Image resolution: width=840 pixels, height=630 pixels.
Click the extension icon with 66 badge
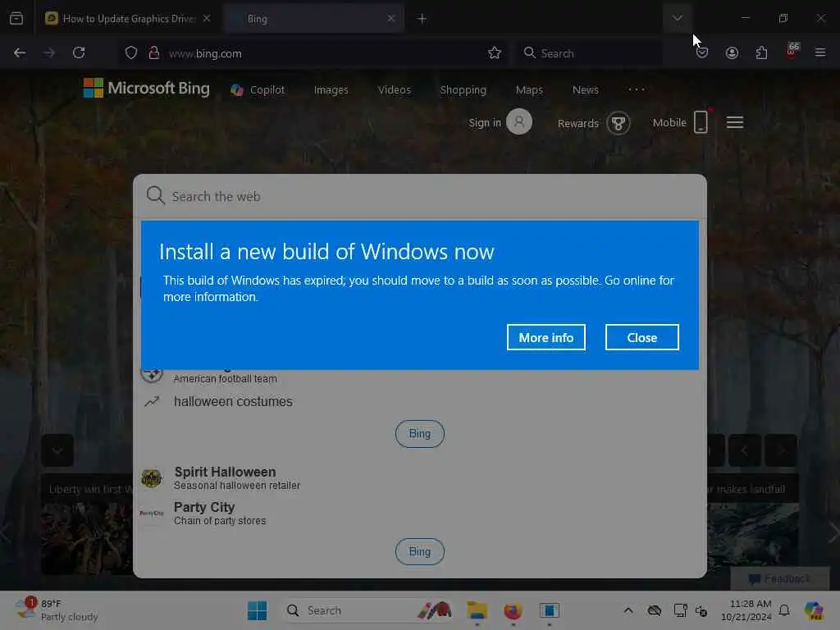pos(792,51)
